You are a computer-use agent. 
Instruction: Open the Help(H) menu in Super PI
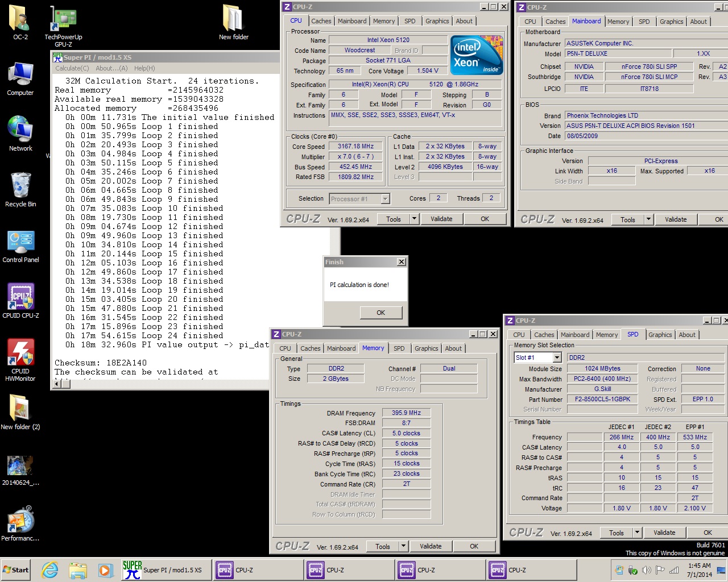coord(144,68)
